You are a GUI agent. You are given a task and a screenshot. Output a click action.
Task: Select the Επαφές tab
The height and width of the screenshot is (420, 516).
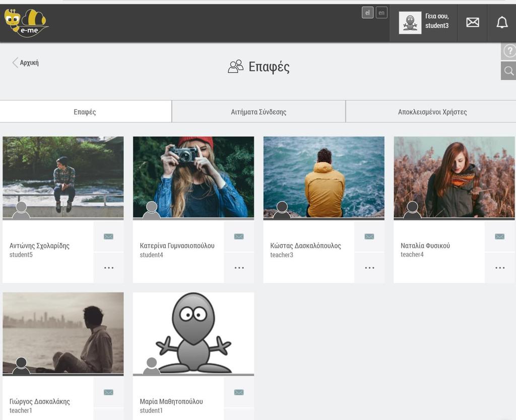pyautogui.click(x=85, y=112)
